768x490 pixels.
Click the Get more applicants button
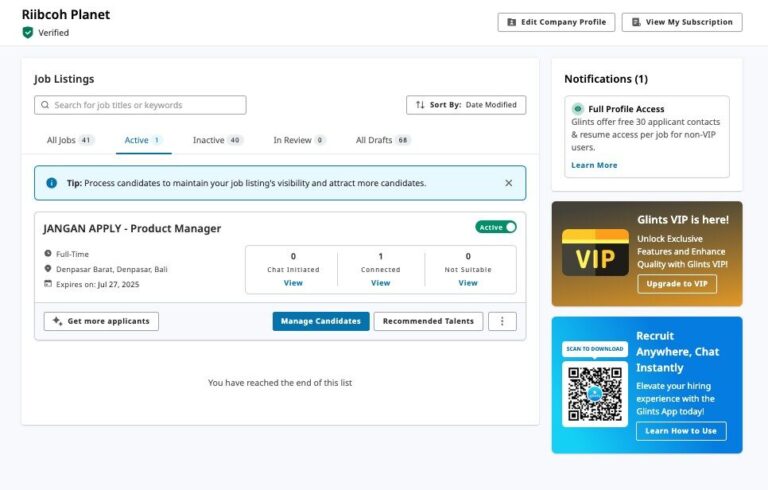(x=101, y=321)
